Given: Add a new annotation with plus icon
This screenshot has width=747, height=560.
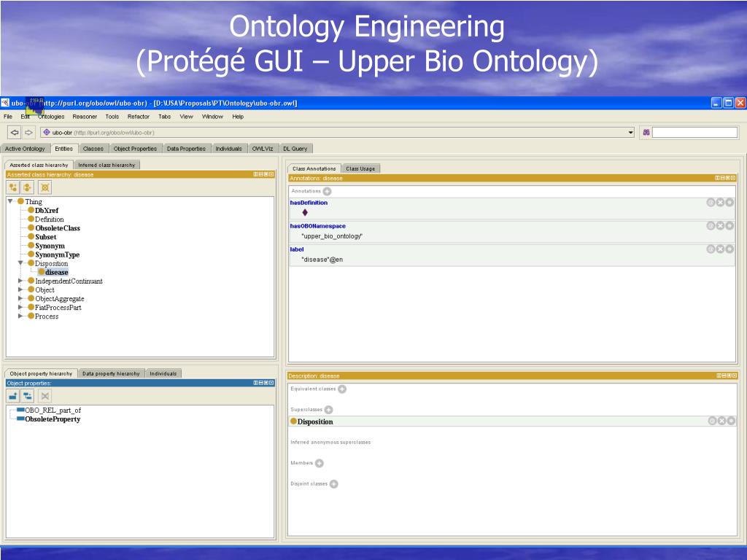Looking at the screenshot, I should pyautogui.click(x=327, y=192).
